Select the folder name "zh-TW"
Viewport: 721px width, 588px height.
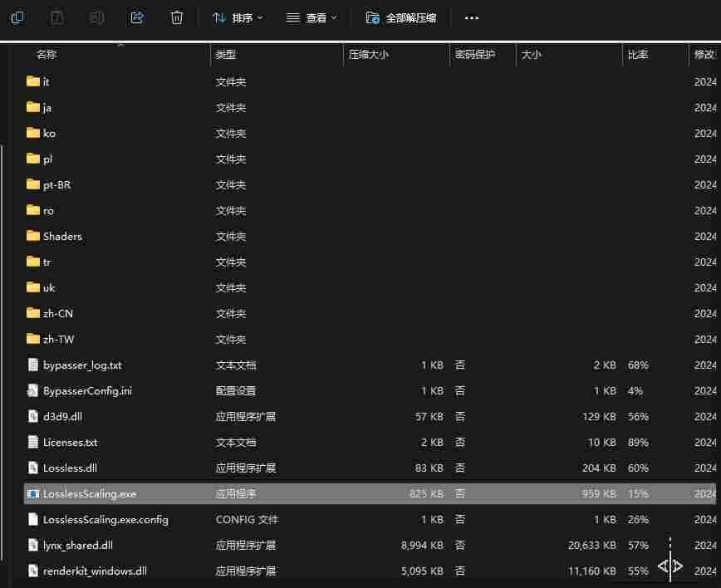pos(58,340)
